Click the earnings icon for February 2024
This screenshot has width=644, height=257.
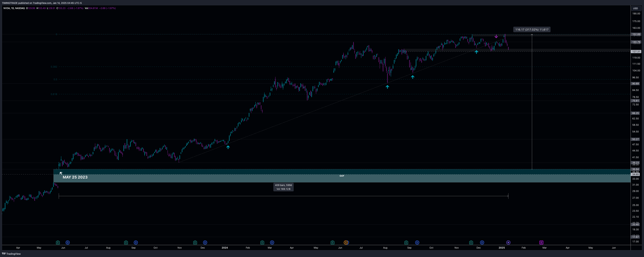click(x=262, y=242)
